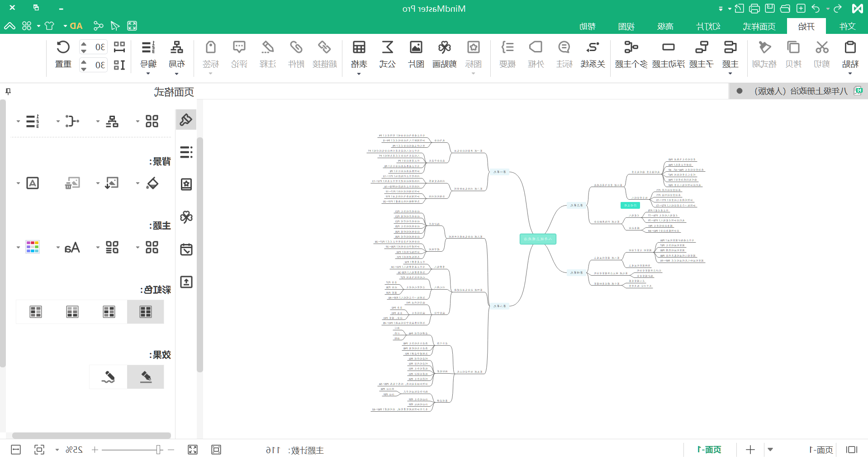Open the Table (表格) dropdown
Screen dimensions: 868x460
coord(359,74)
